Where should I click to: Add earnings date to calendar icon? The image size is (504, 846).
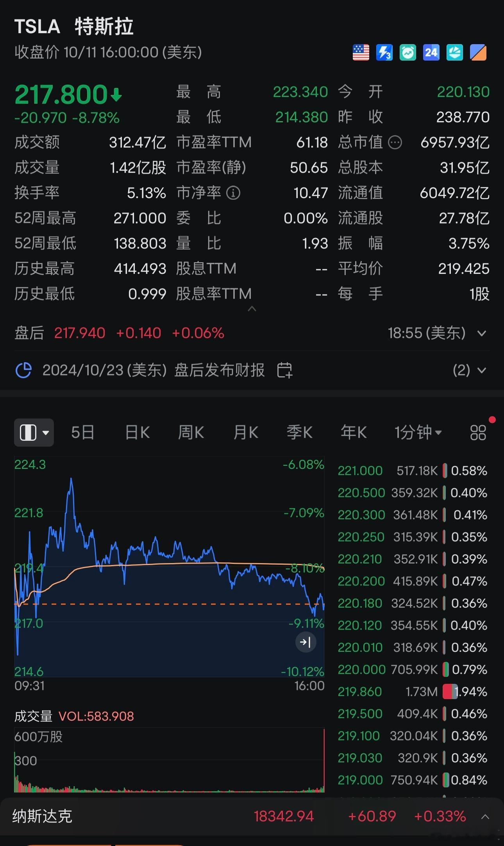pos(284,370)
